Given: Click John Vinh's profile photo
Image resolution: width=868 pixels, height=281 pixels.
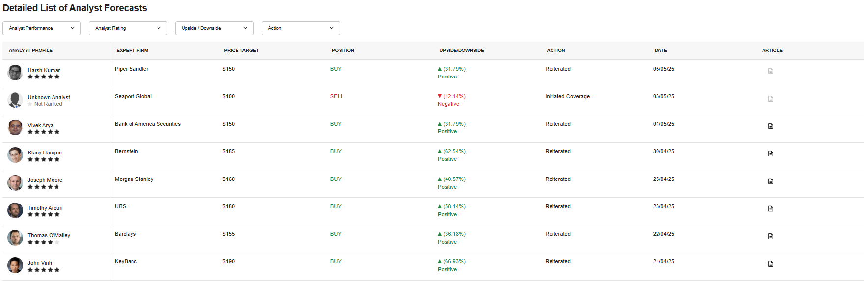Looking at the screenshot, I should click(15, 265).
